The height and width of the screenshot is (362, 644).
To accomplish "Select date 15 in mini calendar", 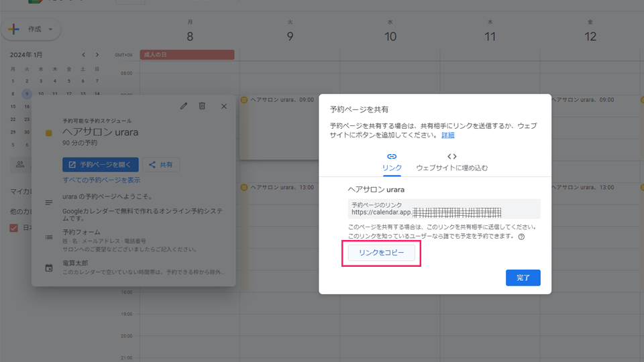I will point(13,107).
